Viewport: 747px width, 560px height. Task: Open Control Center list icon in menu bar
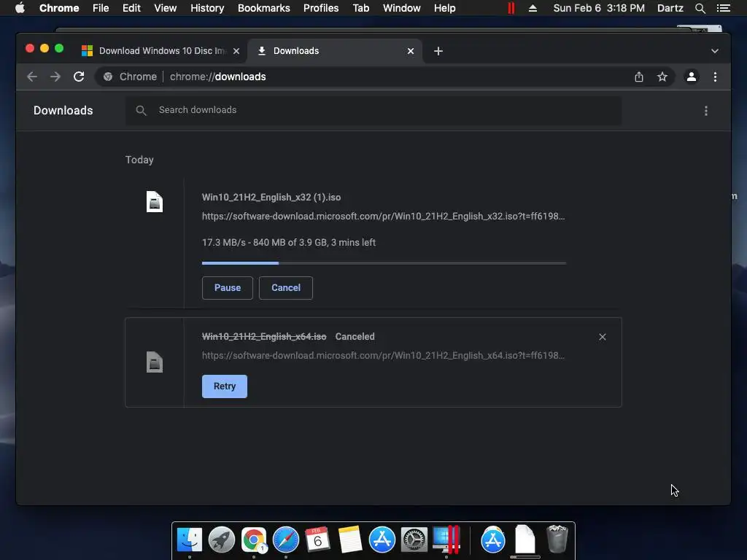[723, 8]
